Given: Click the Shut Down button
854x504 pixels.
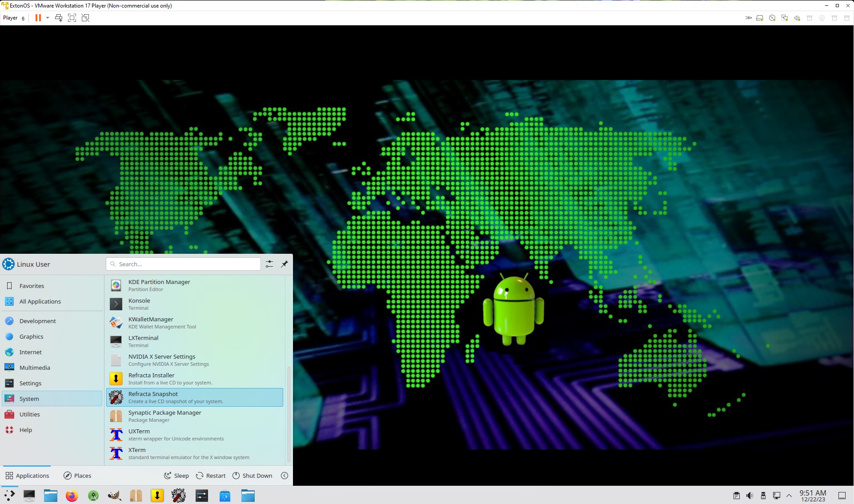Looking at the screenshot, I should [252, 476].
